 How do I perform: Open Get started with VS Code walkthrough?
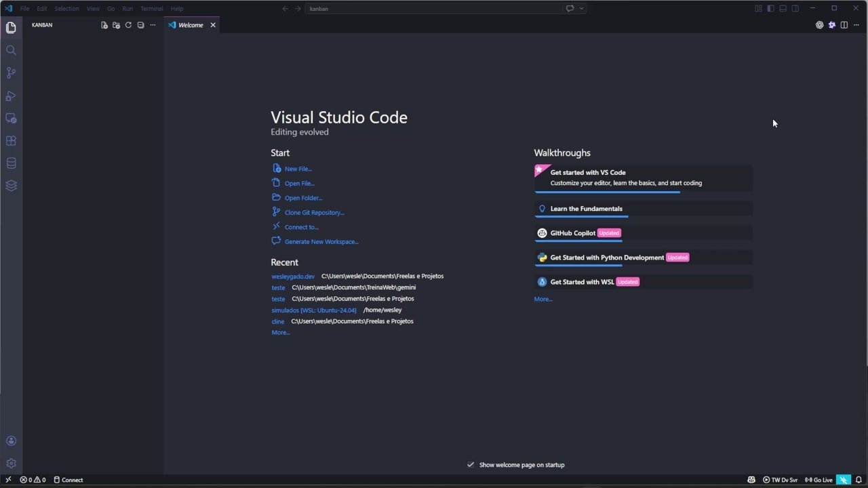tap(644, 179)
